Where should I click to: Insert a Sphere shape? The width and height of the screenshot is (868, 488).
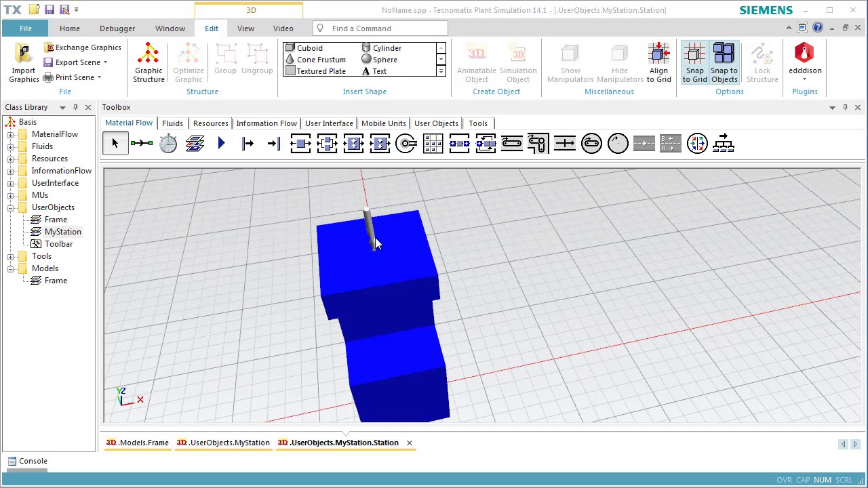click(x=380, y=60)
